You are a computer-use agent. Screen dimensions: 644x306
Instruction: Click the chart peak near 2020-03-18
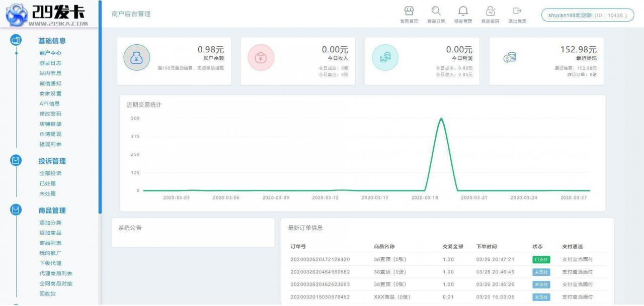[x=441, y=119]
